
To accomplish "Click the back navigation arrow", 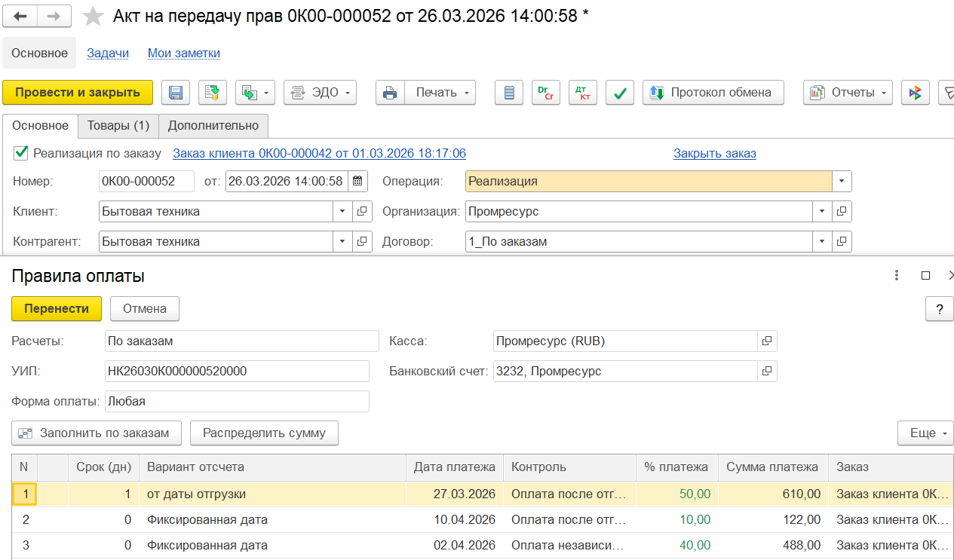I will click(20, 16).
